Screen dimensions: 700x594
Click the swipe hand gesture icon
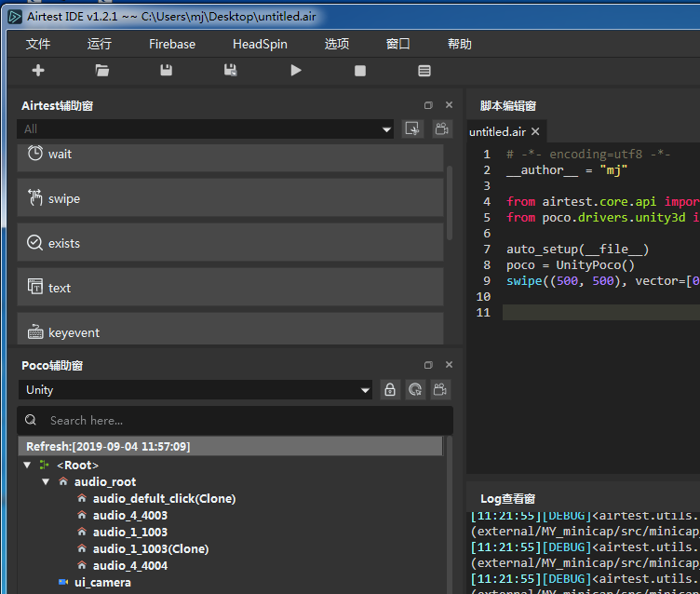click(35, 197)
